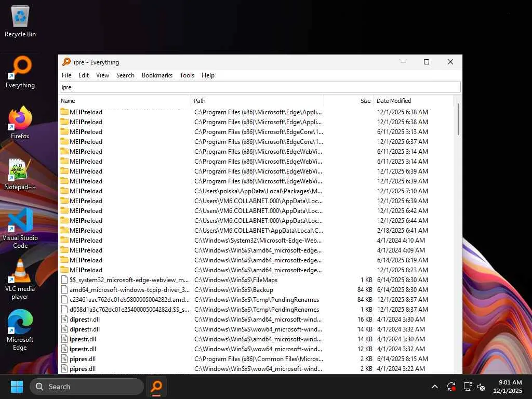
Task: Launch Visual Studio Code desktop shortcut
Action: click(x=20, y=229)
